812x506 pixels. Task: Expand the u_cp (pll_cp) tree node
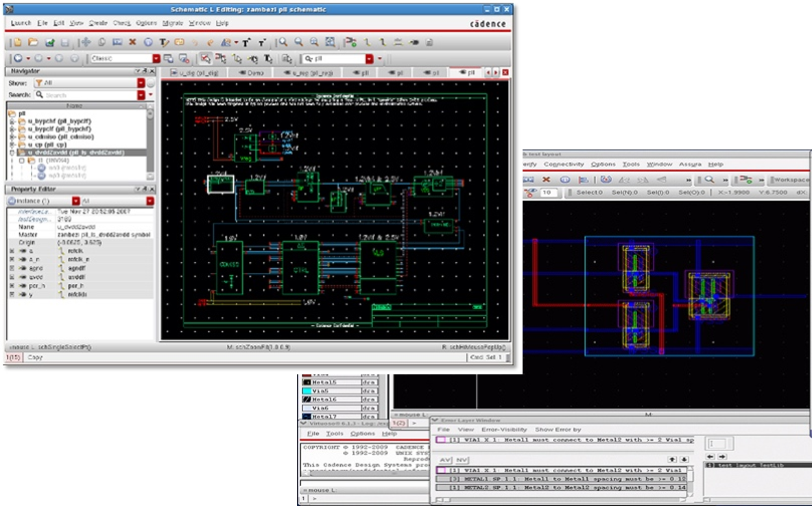click(x=12, y=145)
